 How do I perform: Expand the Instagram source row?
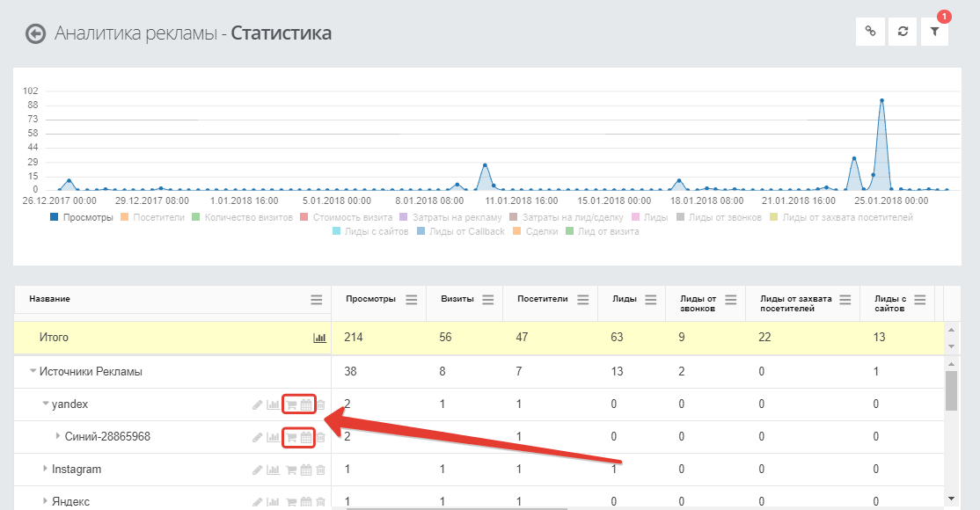pos(45,468)
